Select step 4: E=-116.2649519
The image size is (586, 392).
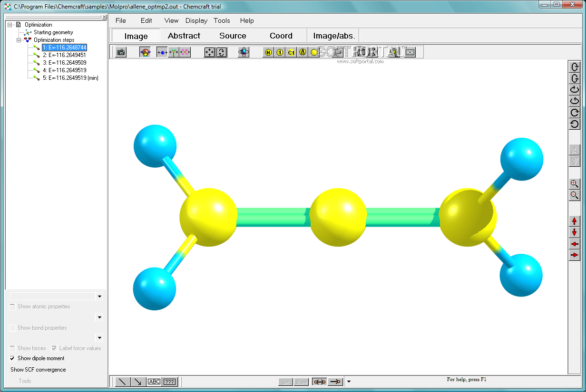point(64,70)
